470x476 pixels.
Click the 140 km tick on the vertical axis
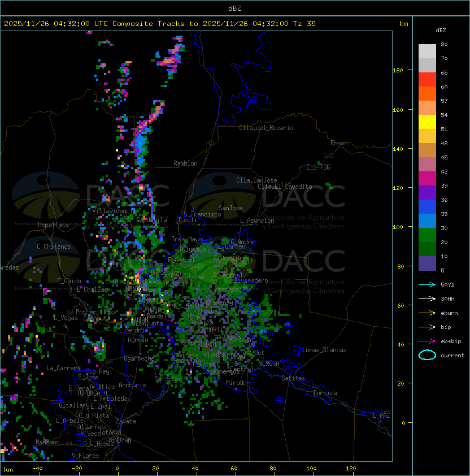[398, 149]
